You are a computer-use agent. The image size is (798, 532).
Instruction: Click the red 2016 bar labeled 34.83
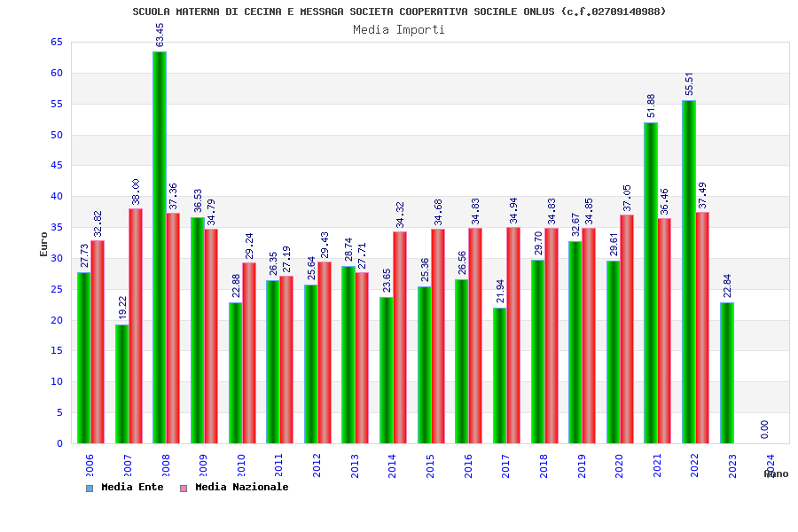(475, 335)
